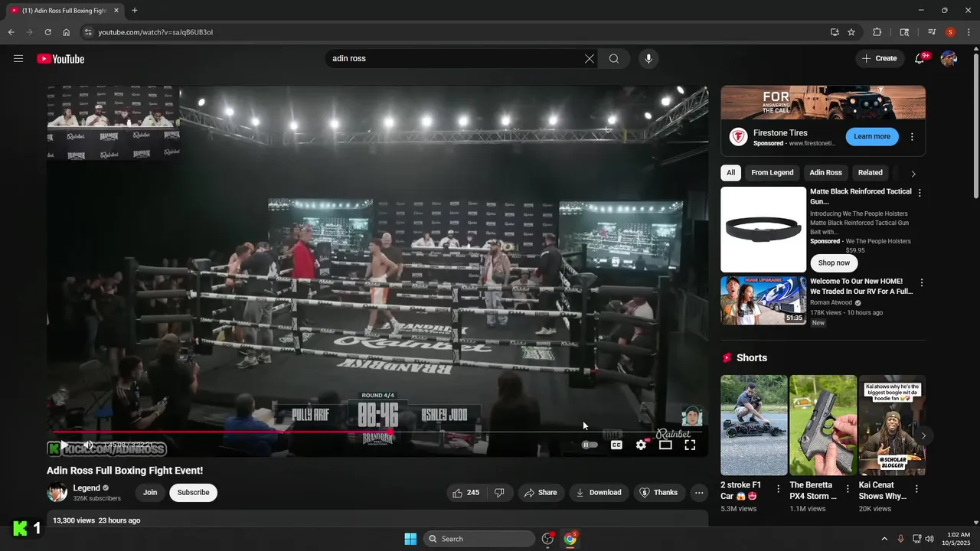Open tactical belt ad thumbnail
The image size is (980, 551).
pos(763,230)
